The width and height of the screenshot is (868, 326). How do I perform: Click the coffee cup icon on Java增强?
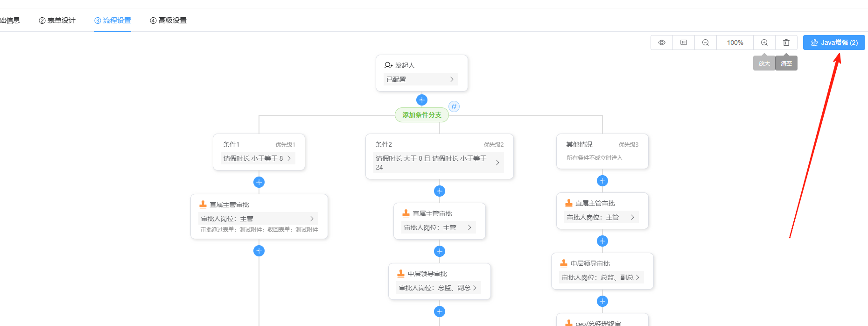814,43
